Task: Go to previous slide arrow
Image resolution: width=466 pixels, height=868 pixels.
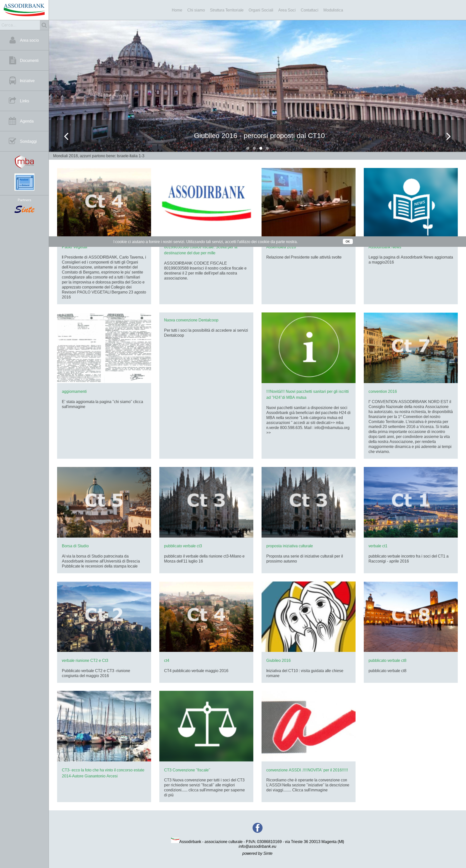Action: click(66, 136)
